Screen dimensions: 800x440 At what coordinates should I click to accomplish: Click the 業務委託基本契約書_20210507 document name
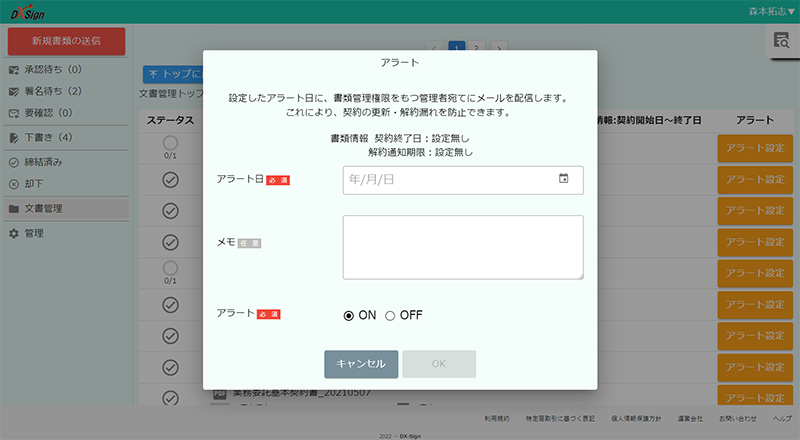point(302,393)
